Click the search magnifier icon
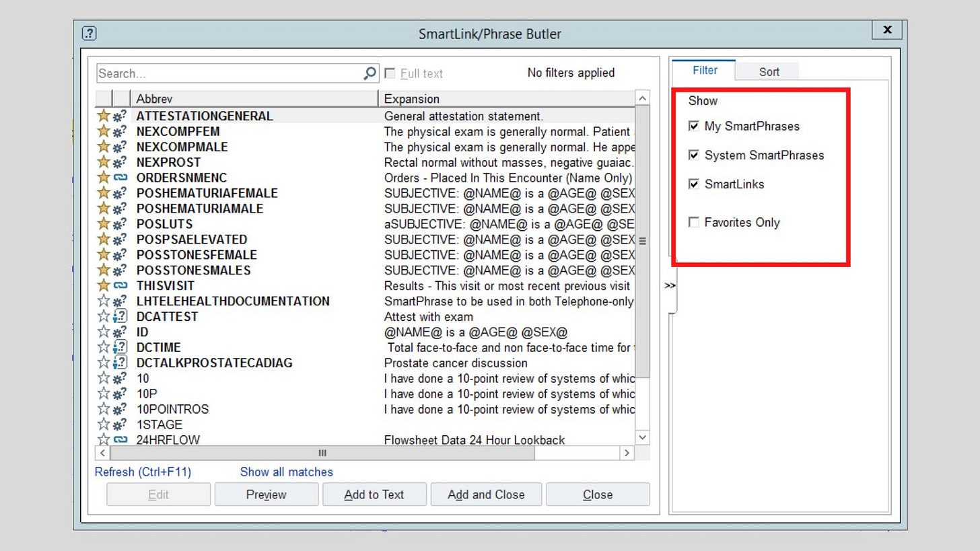980x551 pixels. click(x=370, y=73)
